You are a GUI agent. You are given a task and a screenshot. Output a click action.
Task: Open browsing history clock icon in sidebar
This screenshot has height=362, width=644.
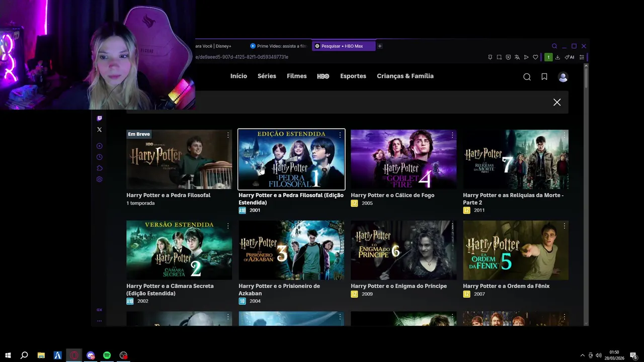click(99, 157)
